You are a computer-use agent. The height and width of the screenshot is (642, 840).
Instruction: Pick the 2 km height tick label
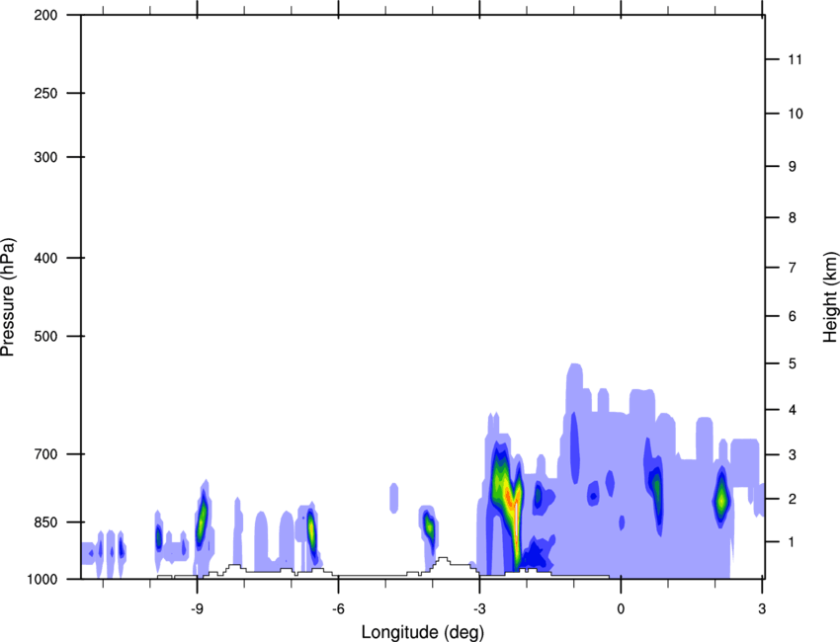point(793,499)
